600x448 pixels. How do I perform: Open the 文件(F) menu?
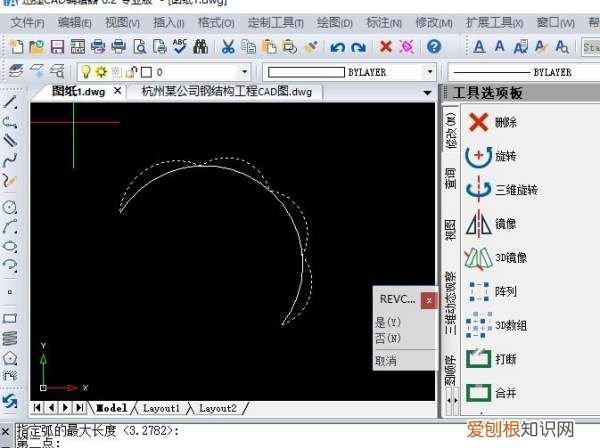28,23
